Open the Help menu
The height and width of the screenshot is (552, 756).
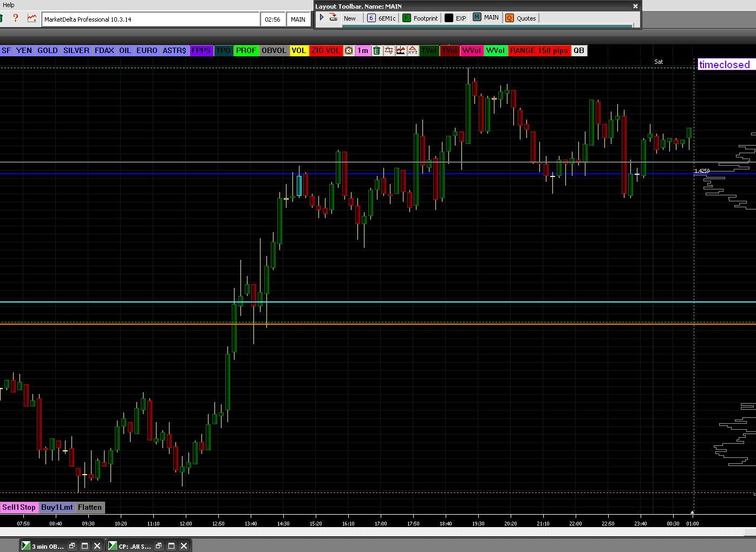coord(9,5)
